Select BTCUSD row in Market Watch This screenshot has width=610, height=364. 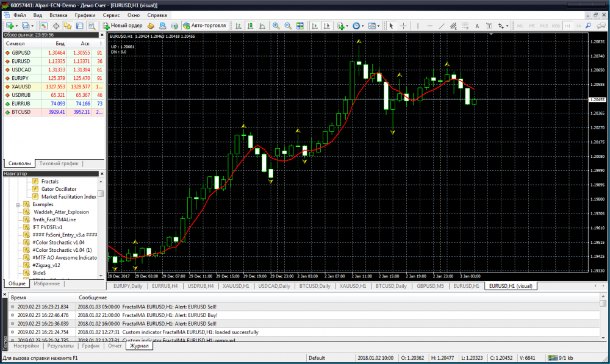(x=54, y=112)
